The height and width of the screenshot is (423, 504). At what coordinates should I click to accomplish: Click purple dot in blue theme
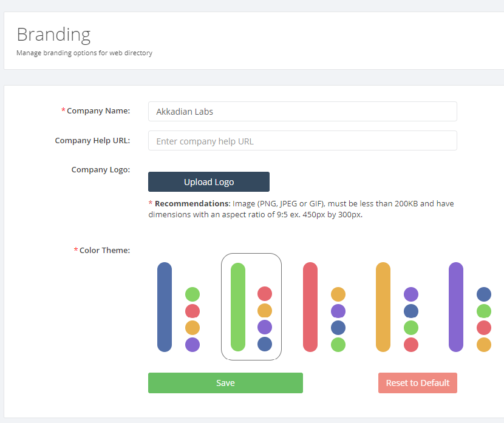[x=192, y=345]
